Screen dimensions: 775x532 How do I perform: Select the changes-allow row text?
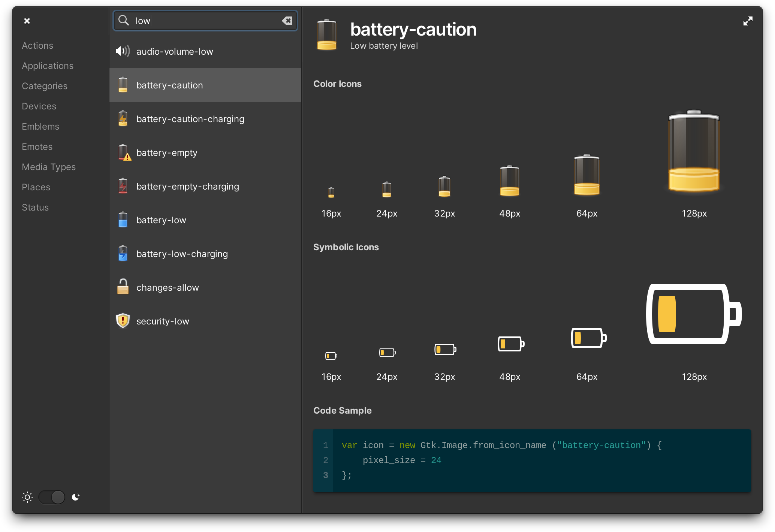(x=168, y=288)
